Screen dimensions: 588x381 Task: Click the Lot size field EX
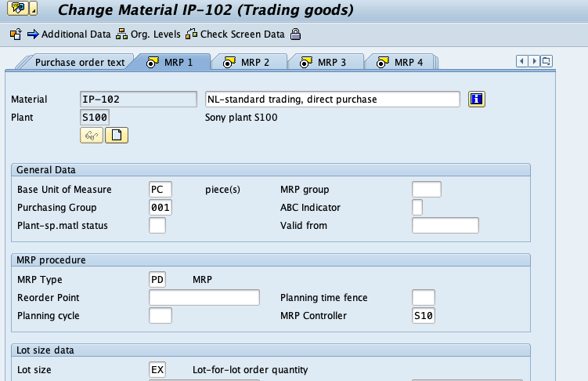(x=157, y=369)
